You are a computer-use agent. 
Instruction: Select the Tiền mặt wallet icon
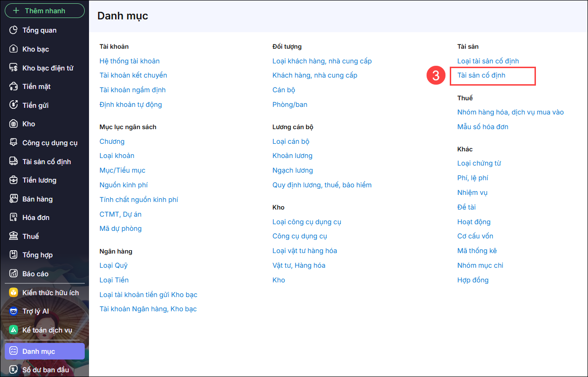pyautogui.click(x=14, y=87)
